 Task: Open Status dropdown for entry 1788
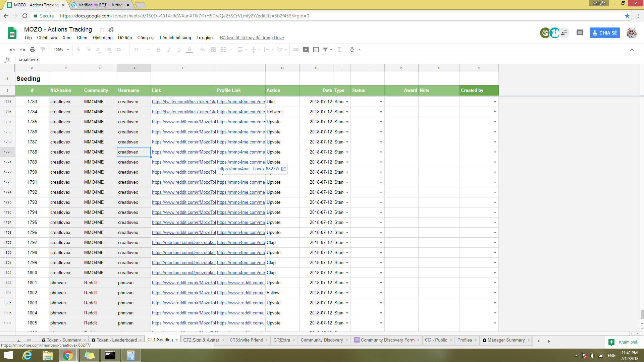[381, 152]
